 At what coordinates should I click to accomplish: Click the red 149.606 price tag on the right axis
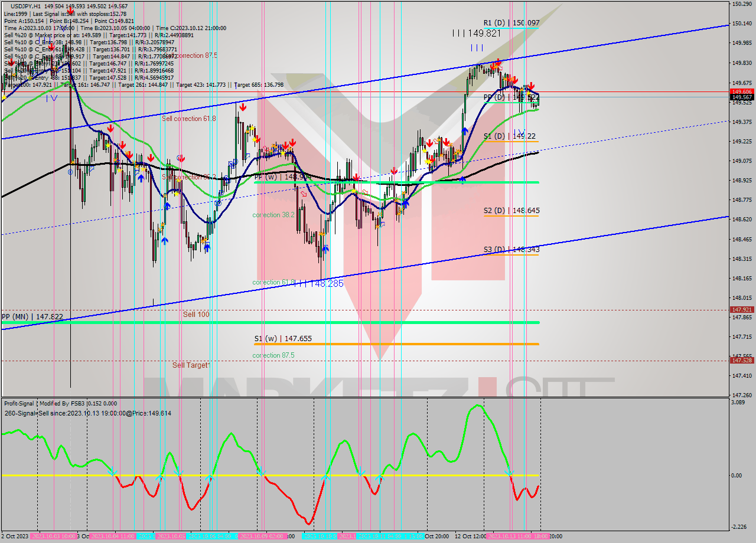pyautogui.click(x=742, y=91)
